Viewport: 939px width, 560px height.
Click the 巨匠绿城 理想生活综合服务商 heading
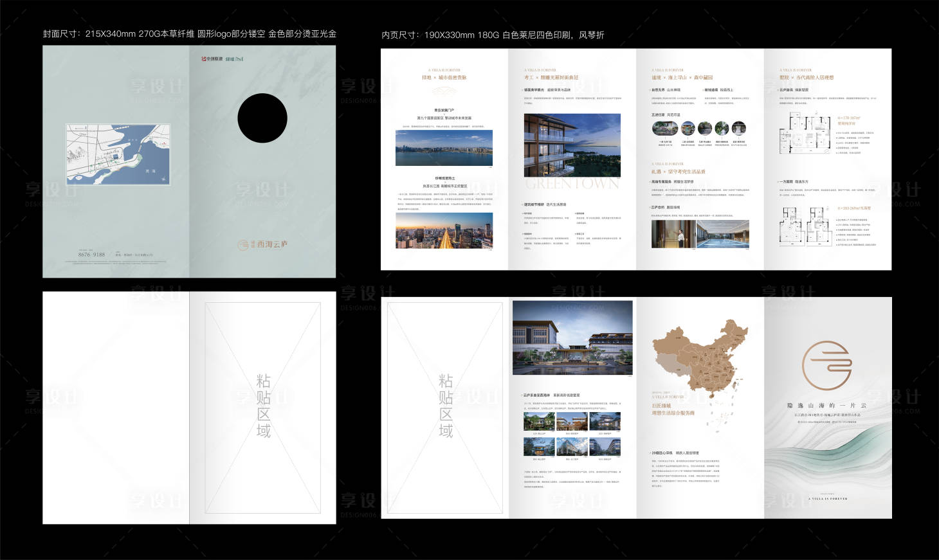tap(673, 410)
